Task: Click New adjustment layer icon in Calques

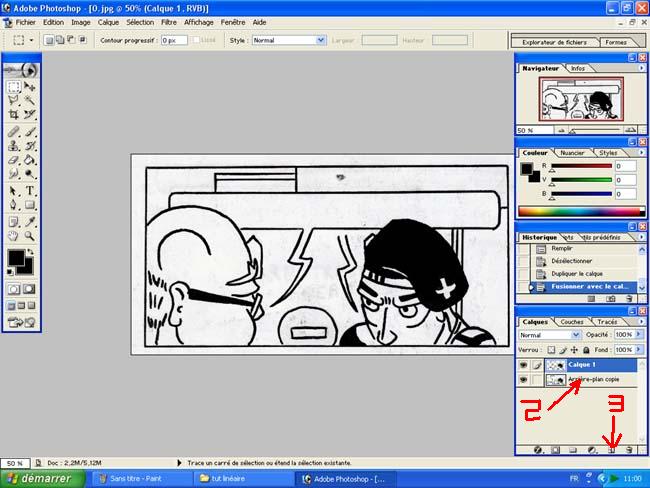Action: [x=592, y=450]
